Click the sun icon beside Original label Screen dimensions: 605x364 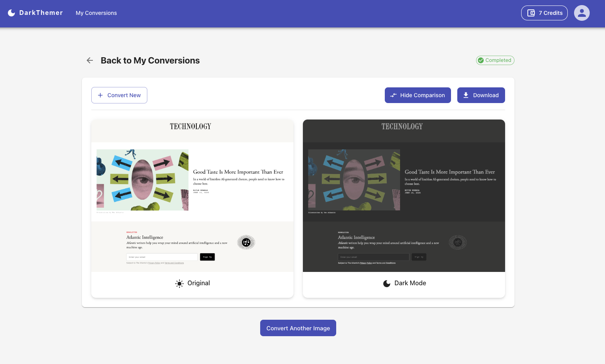[x=179, y=283]
